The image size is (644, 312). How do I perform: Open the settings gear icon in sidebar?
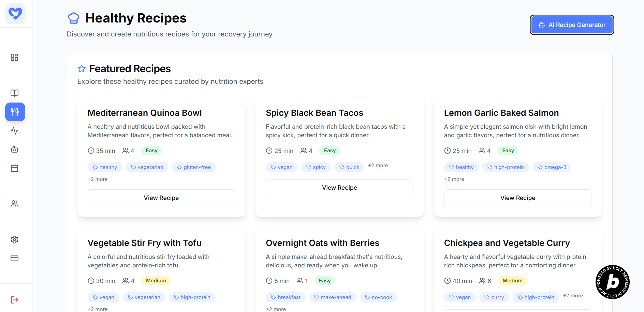coord(15,240)
